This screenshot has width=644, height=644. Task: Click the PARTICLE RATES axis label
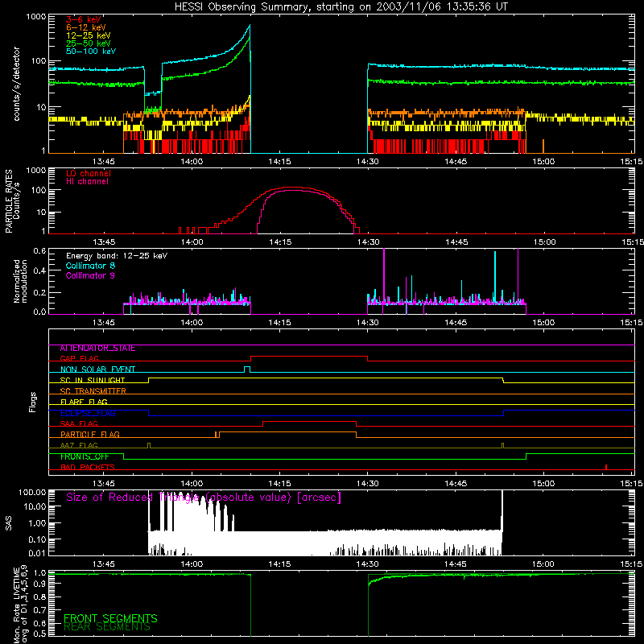click(x=12, y=201)
